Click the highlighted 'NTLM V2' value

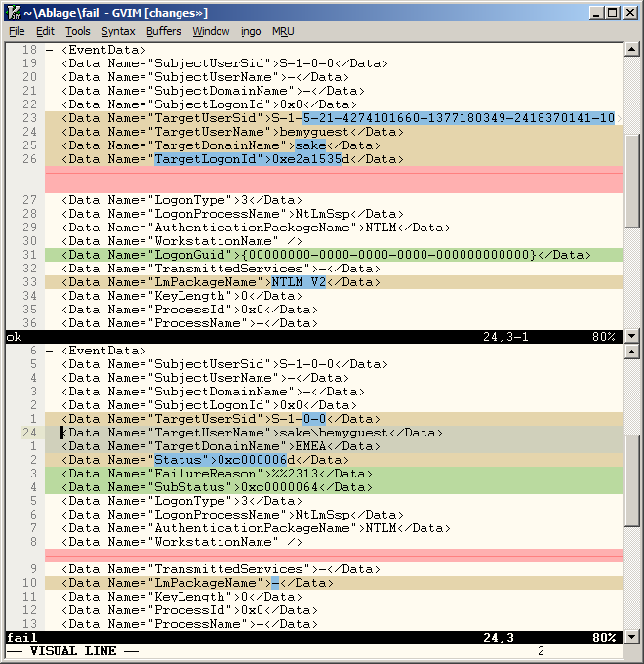[x=299, y=282]
